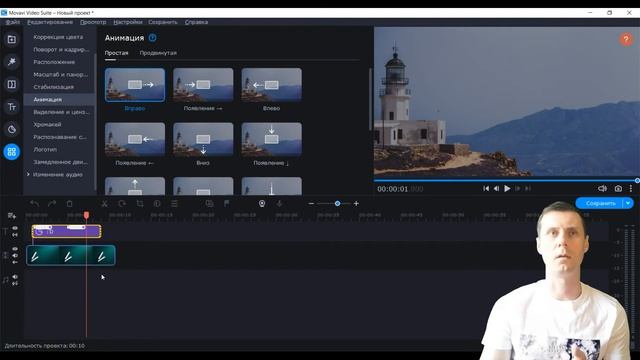The width and height of the screenshot is (640, 360).
Task: Click the animation presets panel scrollbar
Action: tap(370, 100)
